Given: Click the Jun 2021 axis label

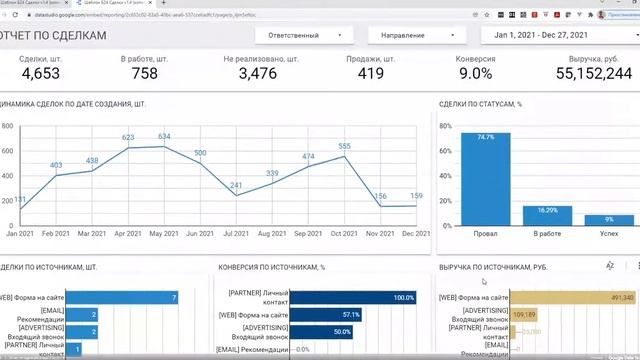Looking at the screenshot, I should click(x=200, y=233).
